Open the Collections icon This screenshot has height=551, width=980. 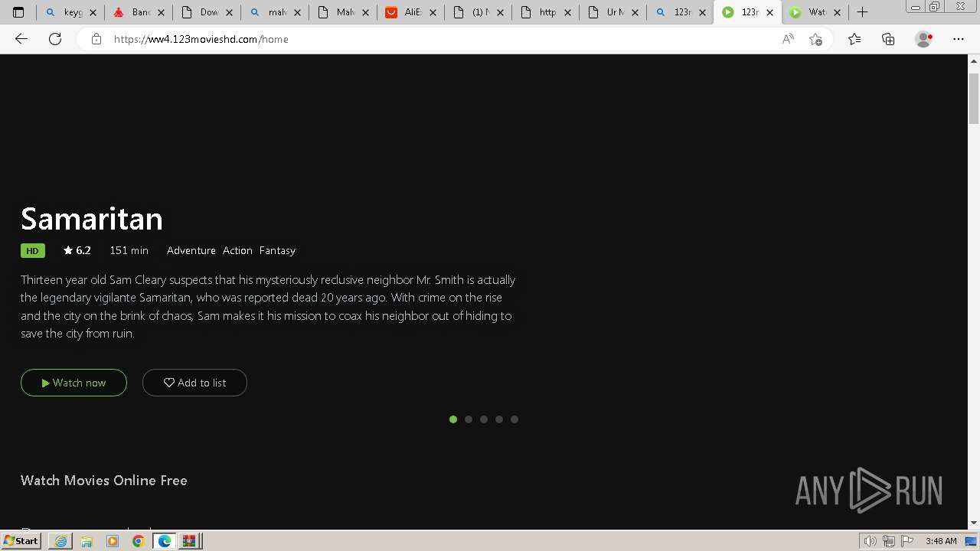click(x=888, y=39)
